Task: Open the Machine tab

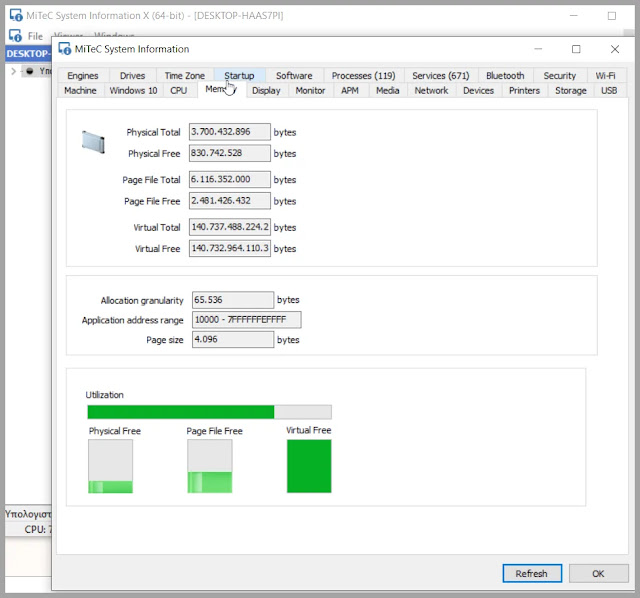Action: coord(80,91)
